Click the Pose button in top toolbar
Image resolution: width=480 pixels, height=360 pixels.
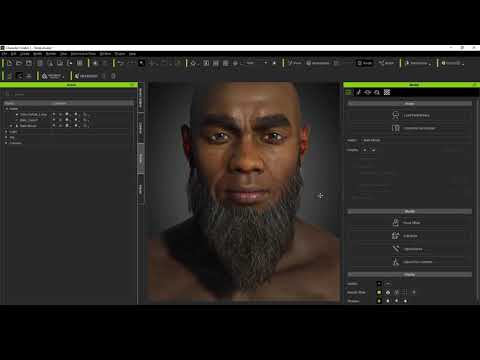click(295, 63)
